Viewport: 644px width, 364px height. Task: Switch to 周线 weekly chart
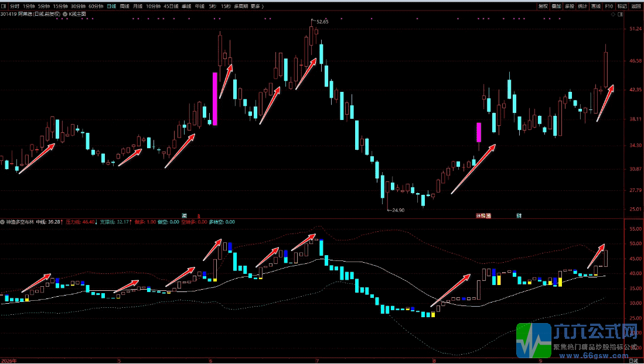124,6
